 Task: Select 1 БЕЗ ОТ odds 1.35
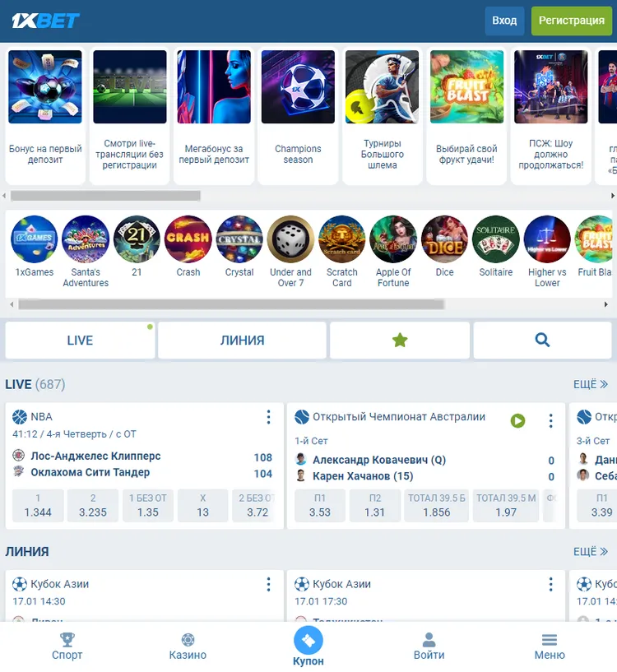(x=148, y=506)
